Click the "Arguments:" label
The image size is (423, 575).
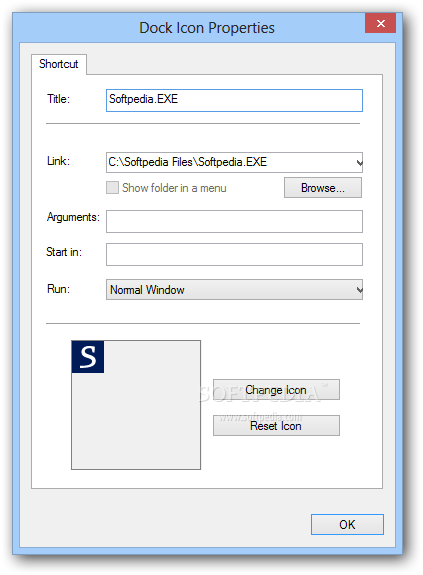coord(73,217)
